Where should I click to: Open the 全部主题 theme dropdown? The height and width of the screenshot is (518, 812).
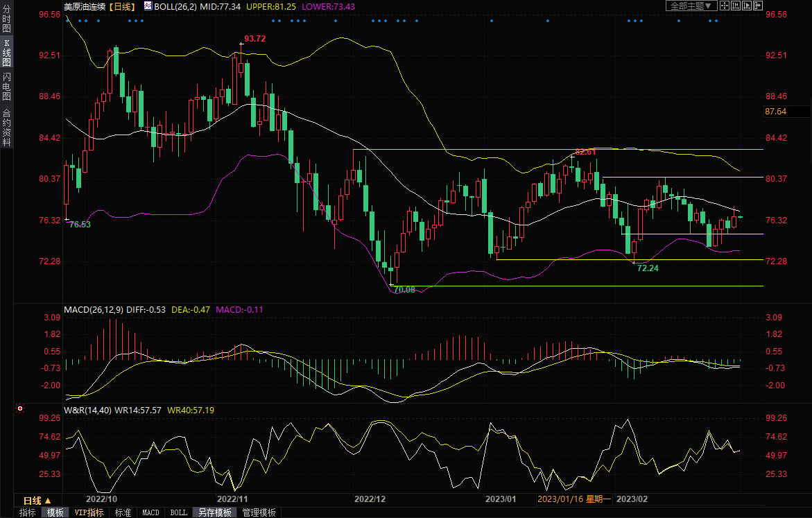pos(690,6)
